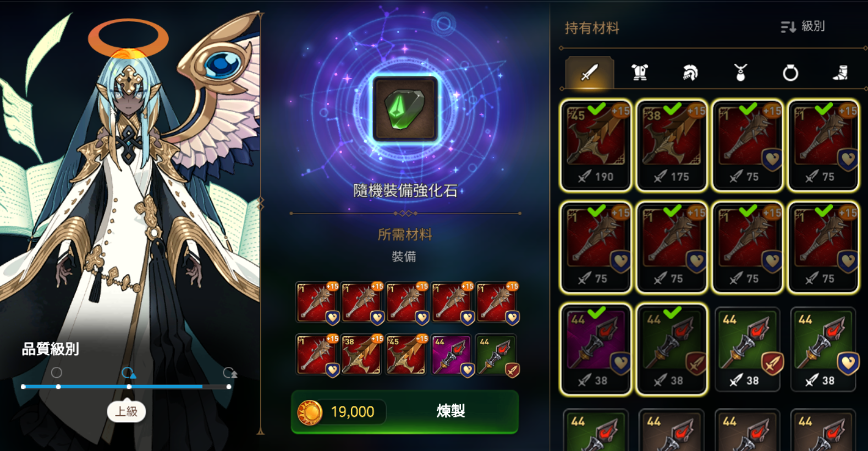
Task: Open the armor category tab
Action: coord(639,72)
